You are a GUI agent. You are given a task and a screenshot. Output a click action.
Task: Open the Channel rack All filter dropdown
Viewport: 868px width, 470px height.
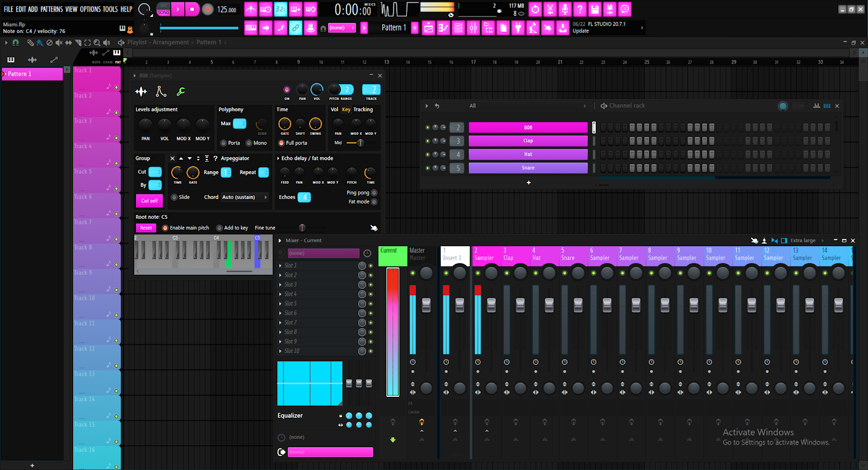tap(528, 106)
